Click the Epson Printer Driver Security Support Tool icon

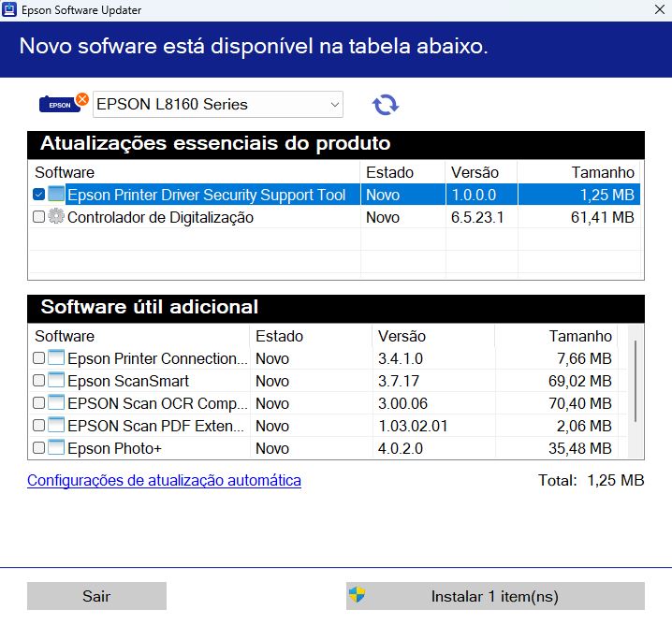(56, 195)
